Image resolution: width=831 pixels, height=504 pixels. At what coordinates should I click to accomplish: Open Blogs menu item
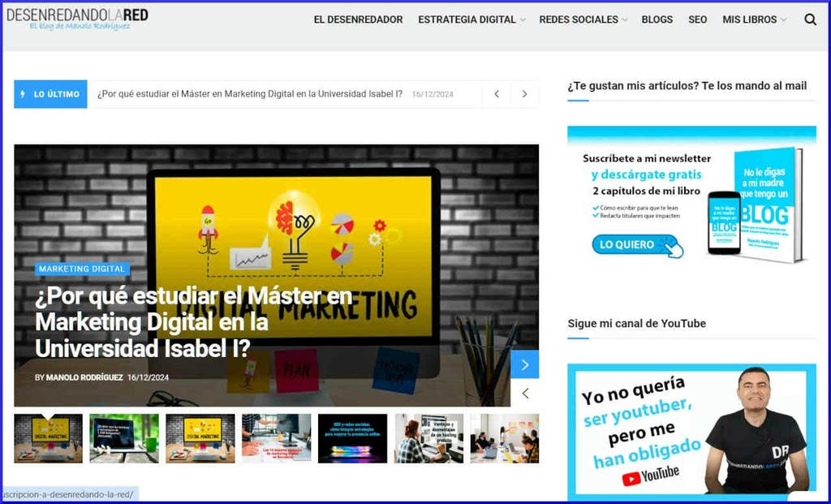657,19
